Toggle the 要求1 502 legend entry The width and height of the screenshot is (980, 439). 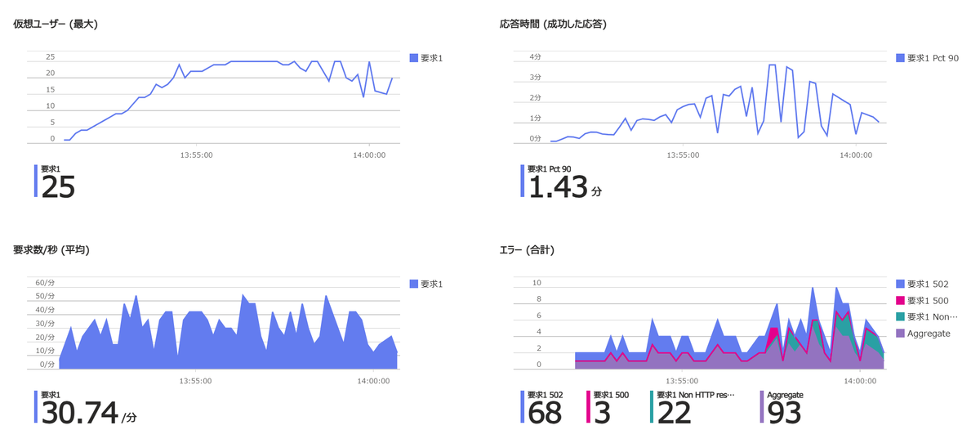(921, 284)
